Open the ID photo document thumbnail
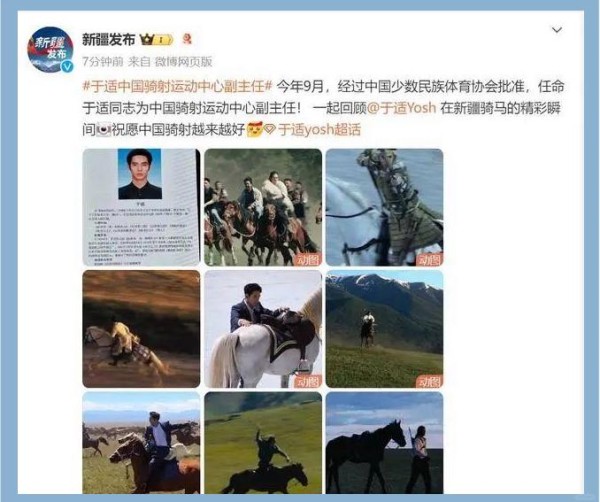 point(141,207)
